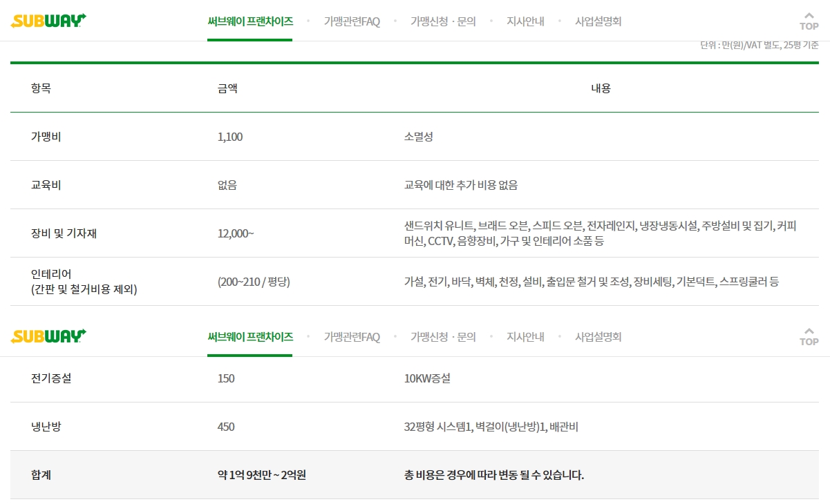Click the 장비 및 기자재 row label
This screenshot has height=504, width=830.
(x=64, y=233)
